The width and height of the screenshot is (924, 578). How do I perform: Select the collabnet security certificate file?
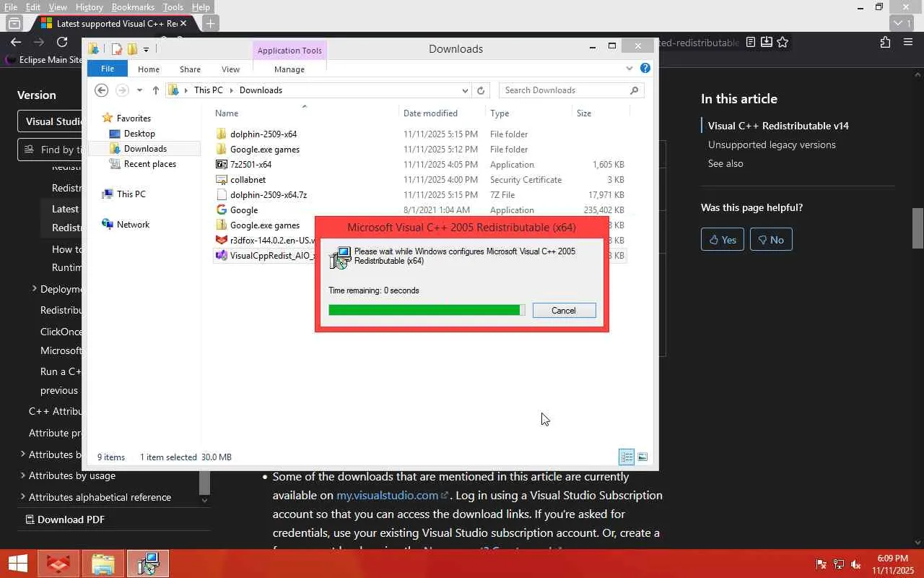248,180
